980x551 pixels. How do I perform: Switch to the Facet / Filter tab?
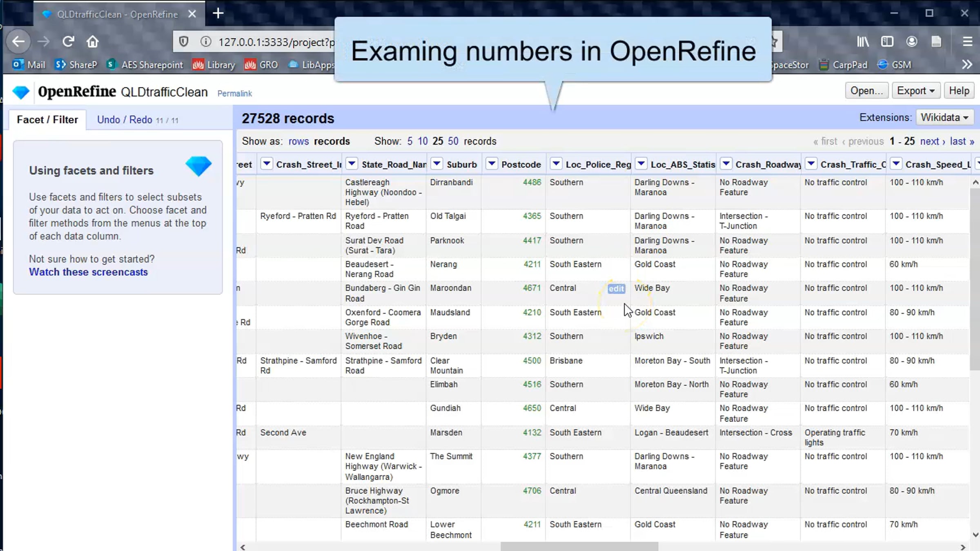coord(47,120)
